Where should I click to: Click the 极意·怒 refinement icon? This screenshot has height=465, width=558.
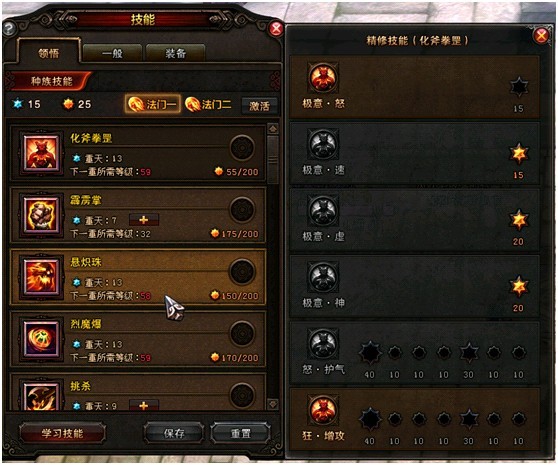323,78
